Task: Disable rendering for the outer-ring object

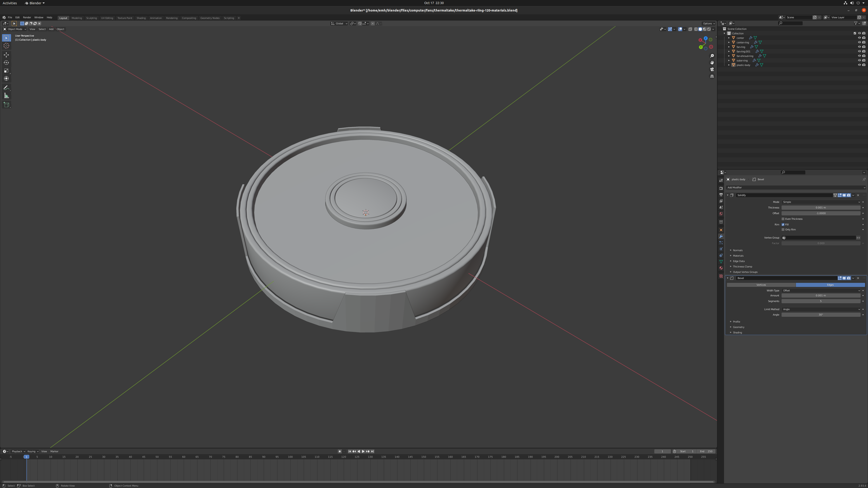Action: tap(864, 61)
